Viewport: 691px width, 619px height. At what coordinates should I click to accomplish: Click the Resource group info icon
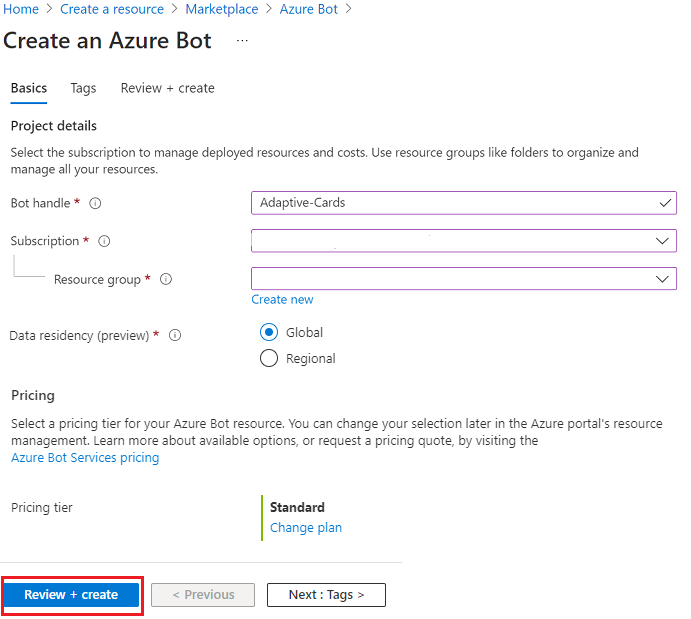166,279
